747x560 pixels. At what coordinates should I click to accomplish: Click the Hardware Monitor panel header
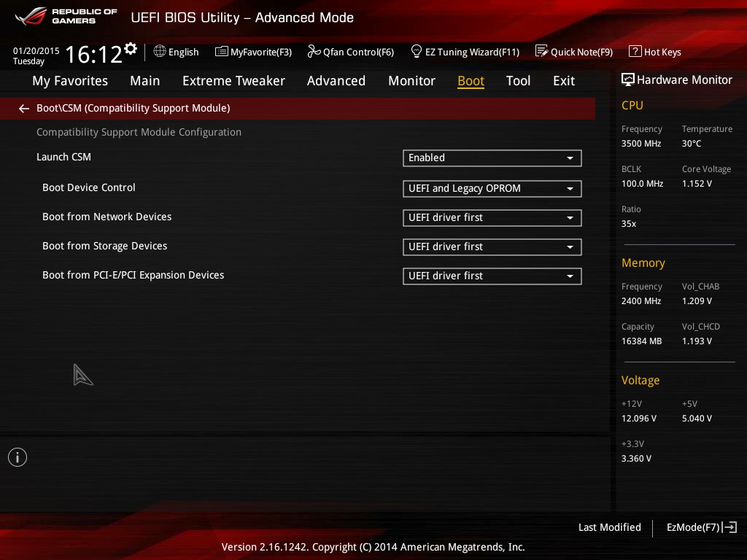click(676, 80)
